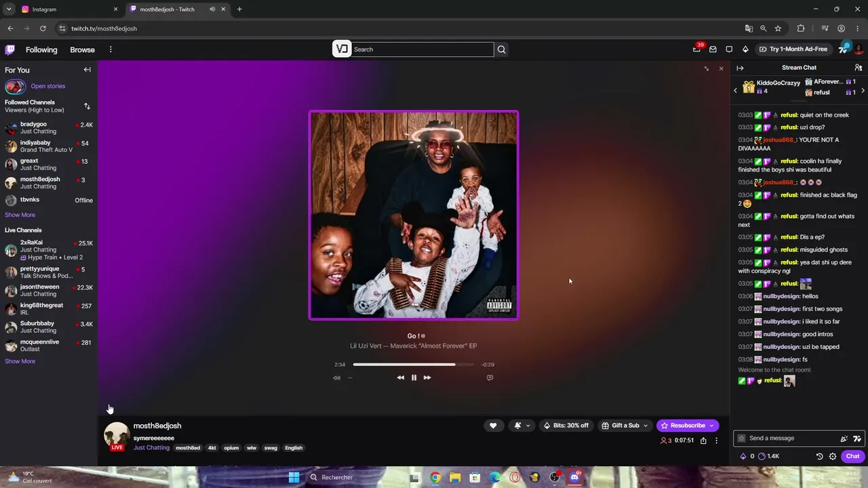This screenshot has height=488, width=868.
Task: Click the Get Bits icon in header
Action: click(745, 49)
